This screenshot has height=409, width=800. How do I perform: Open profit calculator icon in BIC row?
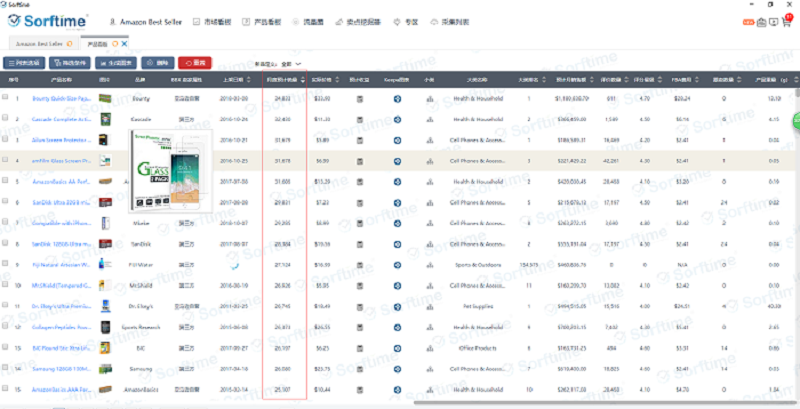click(x=360, y=348)
